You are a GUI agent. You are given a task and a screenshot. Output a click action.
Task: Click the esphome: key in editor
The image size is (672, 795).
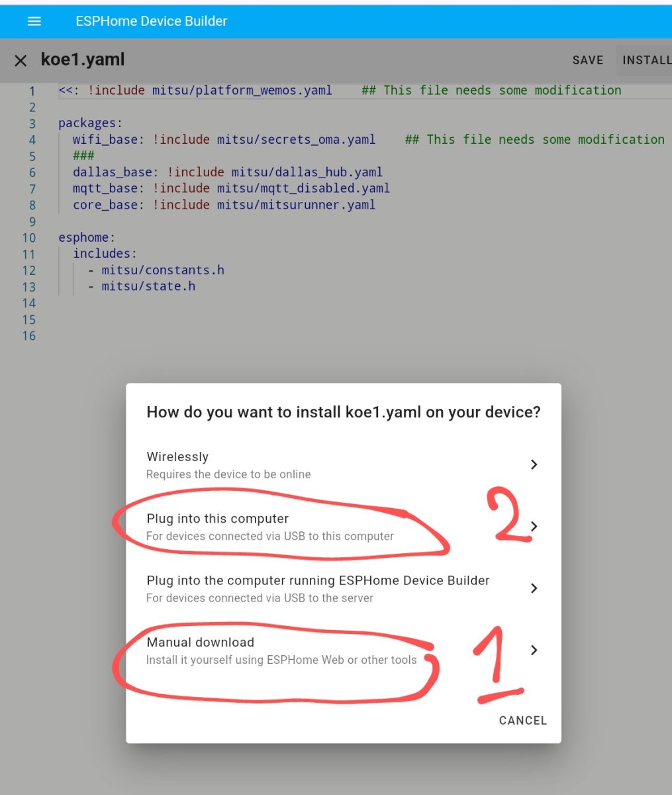[87, 238]
